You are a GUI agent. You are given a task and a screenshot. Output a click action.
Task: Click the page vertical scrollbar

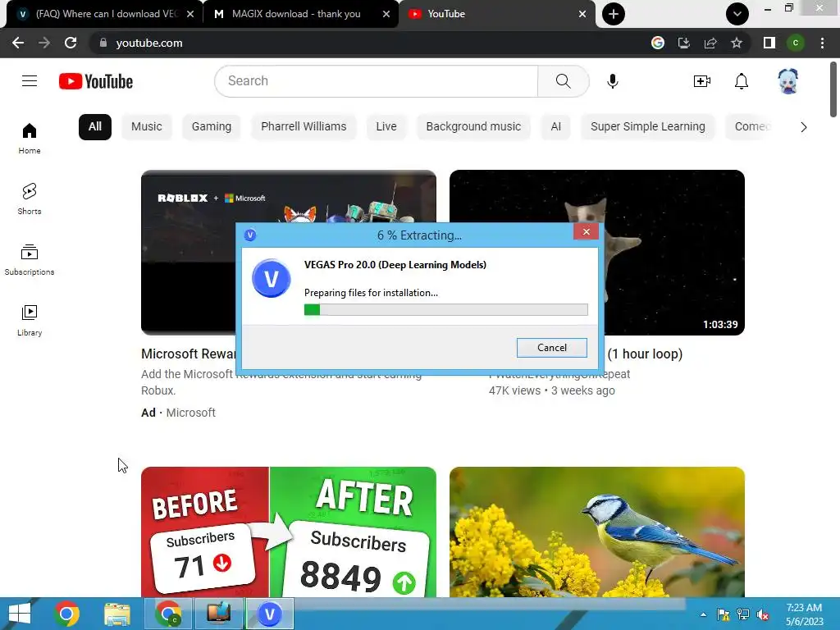tap(833, 89)
